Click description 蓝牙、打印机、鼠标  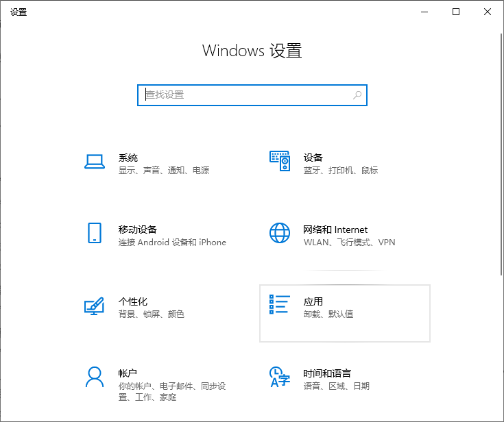pyautogui.click(x=341, y=170)
